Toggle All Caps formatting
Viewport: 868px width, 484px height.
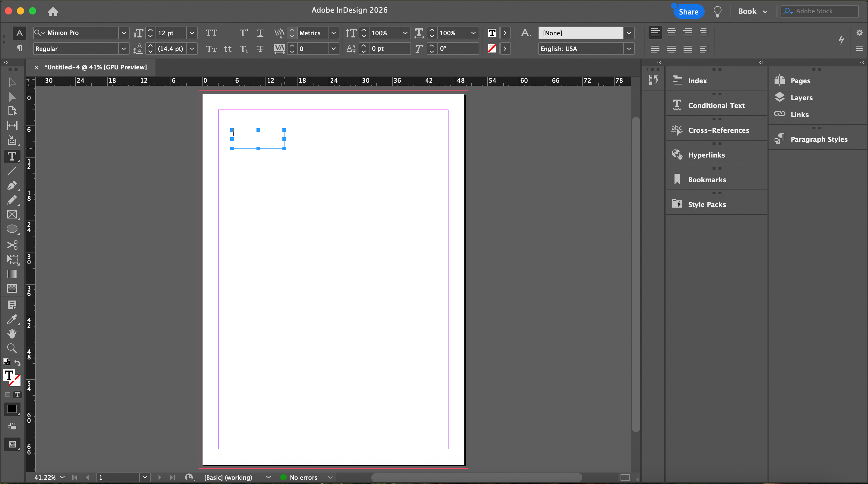click(x=211, y=33)
